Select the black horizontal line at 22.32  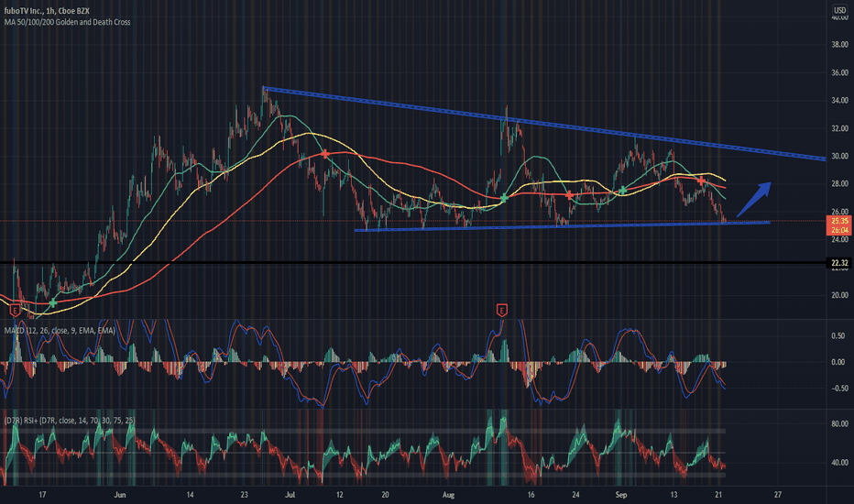pyautogui.click(x=413, y=263)
